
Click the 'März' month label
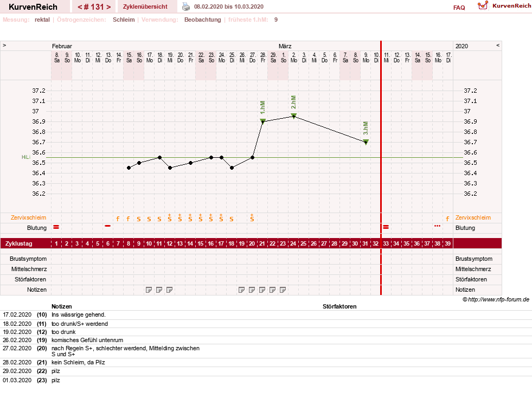coord(285,46)
